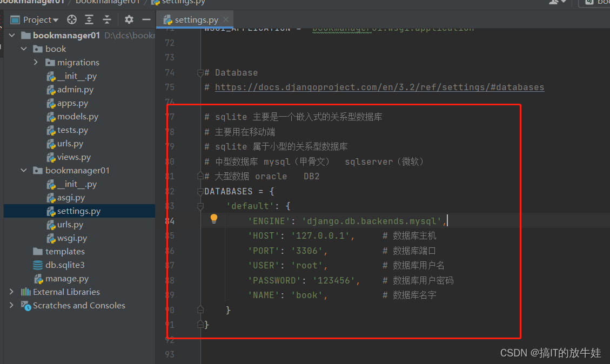The image size is (610, 364).
Task: Select the migrations folder
Action: tap(78, 63)
